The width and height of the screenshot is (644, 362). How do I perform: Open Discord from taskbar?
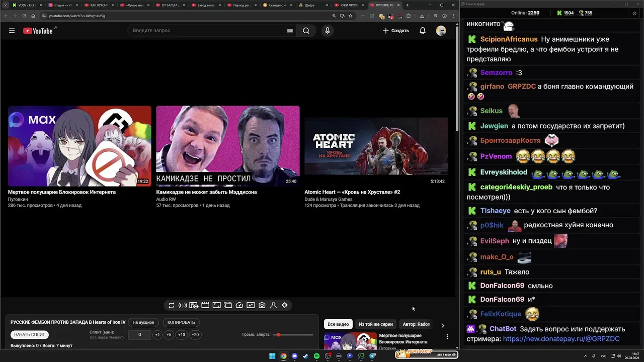click(x=294, y=356)
